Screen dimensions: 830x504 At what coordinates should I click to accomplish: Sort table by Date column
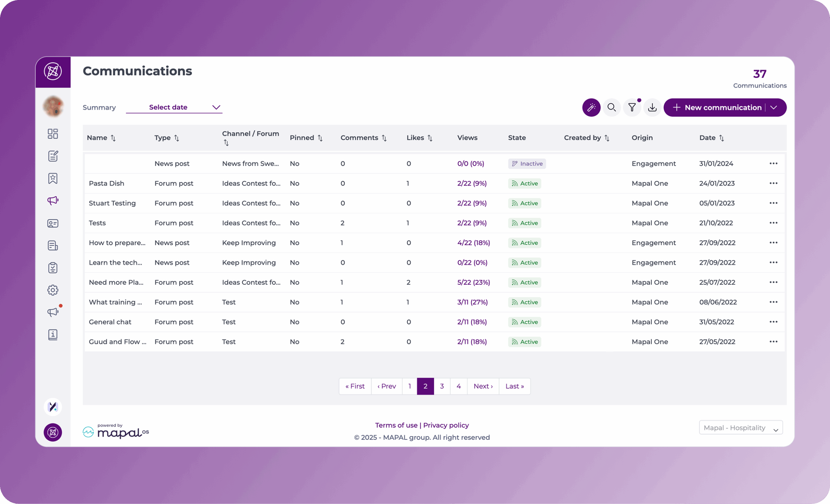[721, 138]
